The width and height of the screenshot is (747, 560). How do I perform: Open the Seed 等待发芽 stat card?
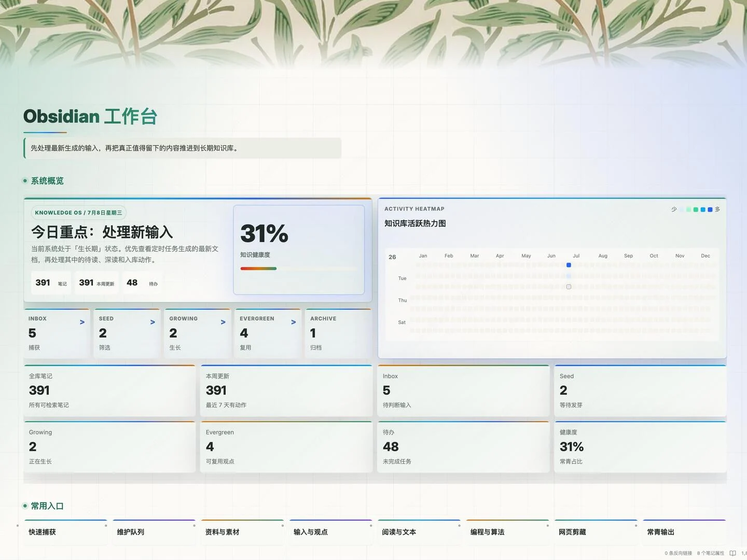[640, 390]
